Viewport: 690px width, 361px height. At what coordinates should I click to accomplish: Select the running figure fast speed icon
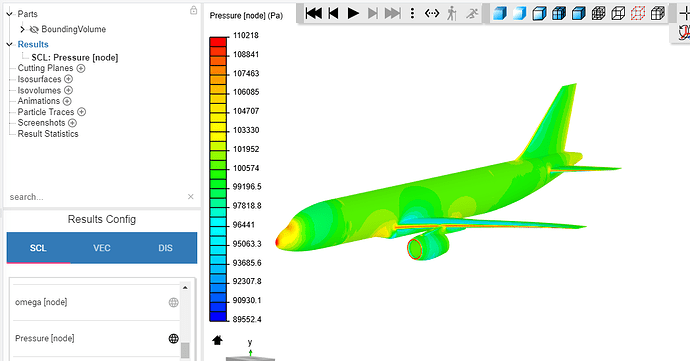472,13
